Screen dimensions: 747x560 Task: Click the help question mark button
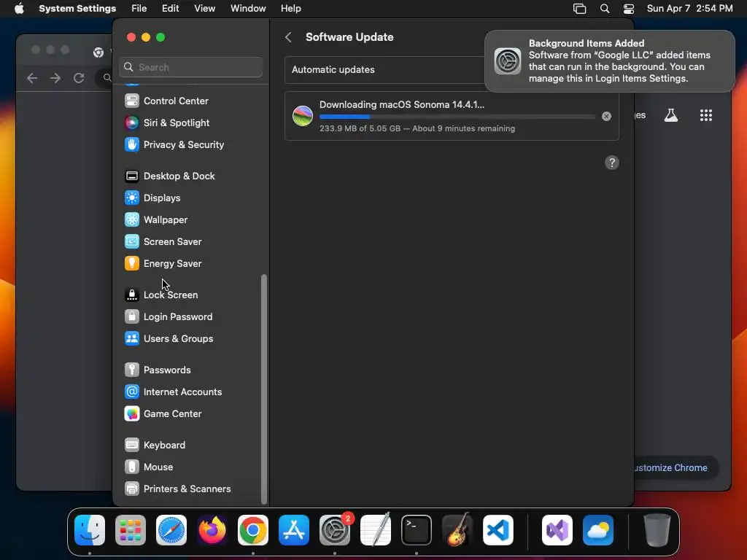[612, 163]
